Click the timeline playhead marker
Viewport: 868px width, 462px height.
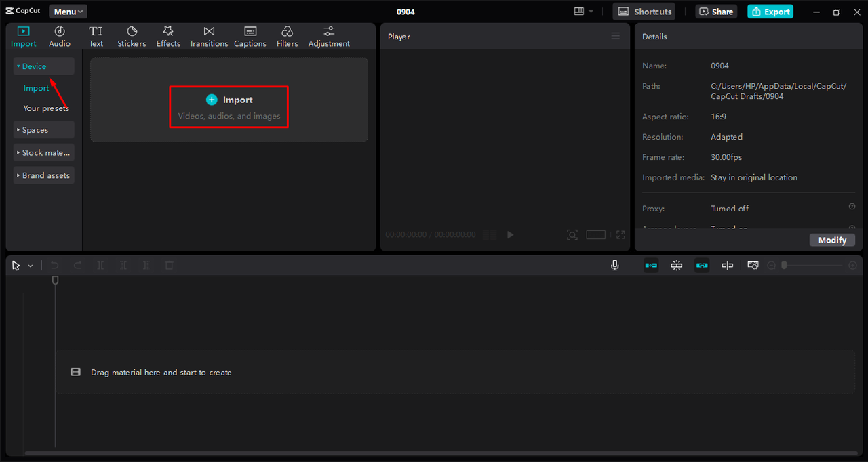click(x=56, y=280)
